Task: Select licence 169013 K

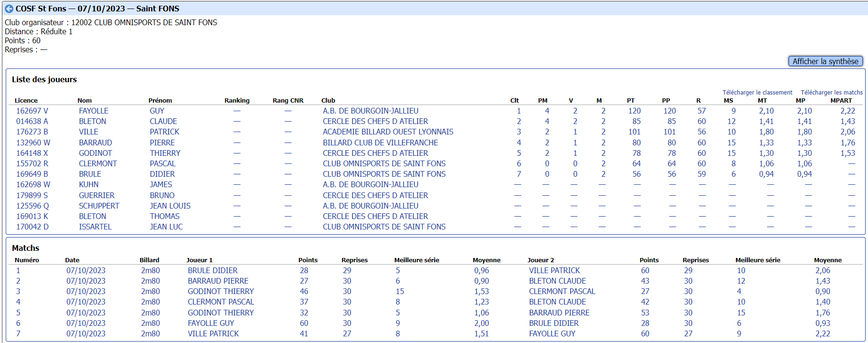Action: click(32, 216)
